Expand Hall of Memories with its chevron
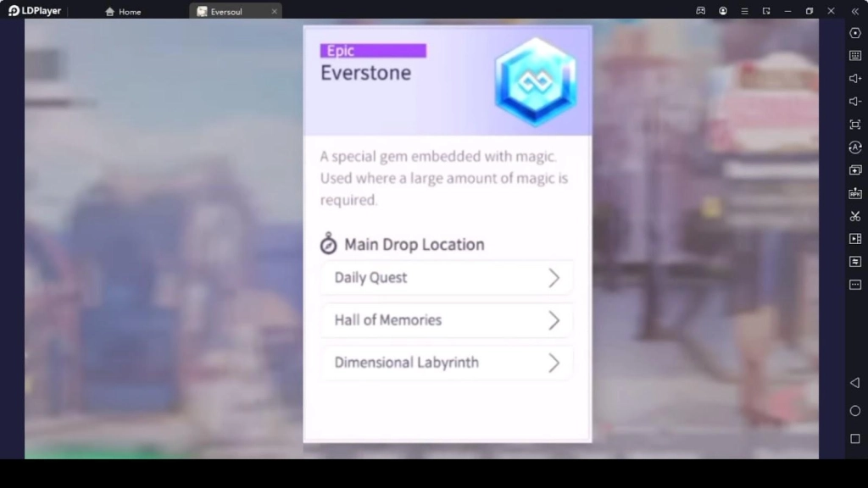 [x=554, y=320]
